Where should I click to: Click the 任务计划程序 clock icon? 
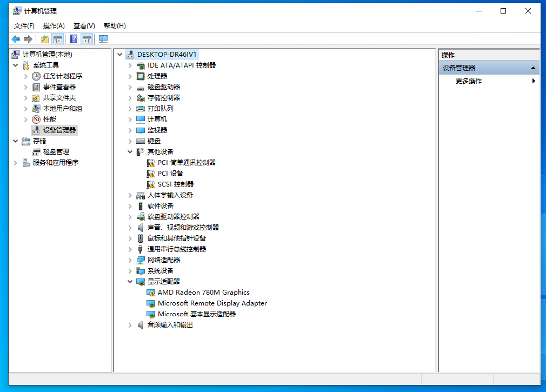(36, 76)
